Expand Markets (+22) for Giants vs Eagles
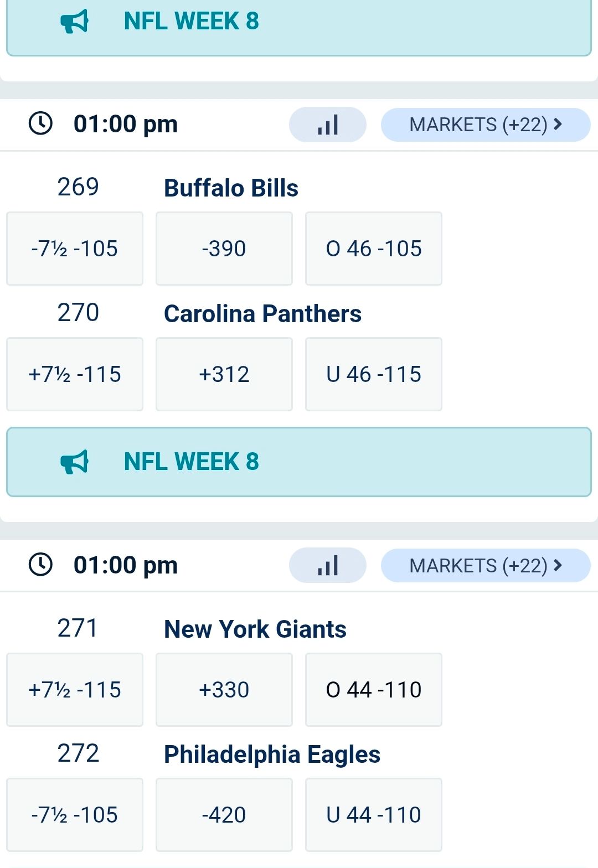This screenshot has width=598, height=868. [485, 565]
